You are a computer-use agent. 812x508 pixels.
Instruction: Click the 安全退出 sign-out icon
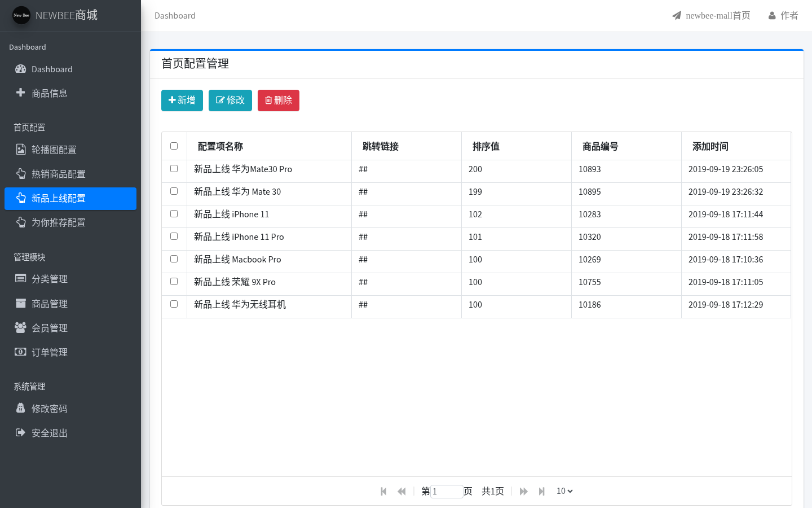tap(21, 432)
